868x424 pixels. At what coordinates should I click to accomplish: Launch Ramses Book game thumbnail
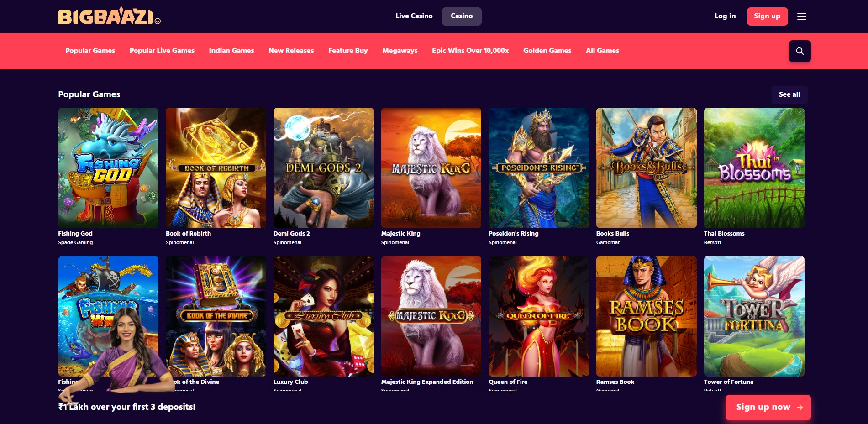point(647,316)
